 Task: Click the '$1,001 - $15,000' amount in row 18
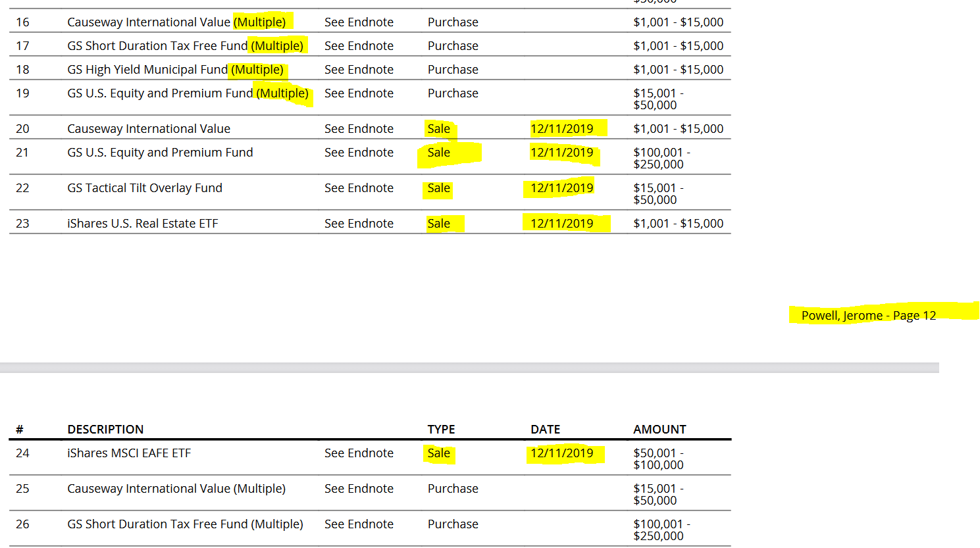(x=678, y=70)
